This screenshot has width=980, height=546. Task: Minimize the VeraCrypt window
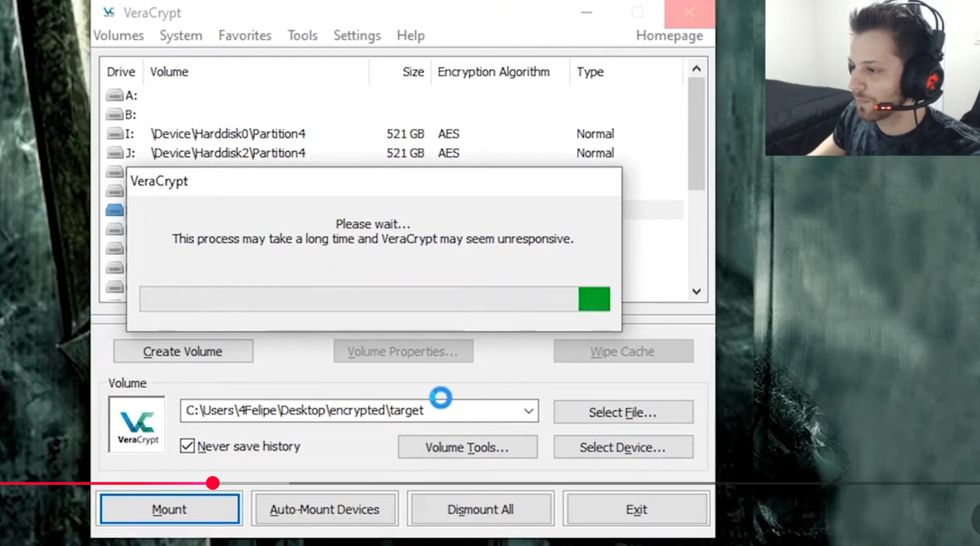(x=586, y=12)
